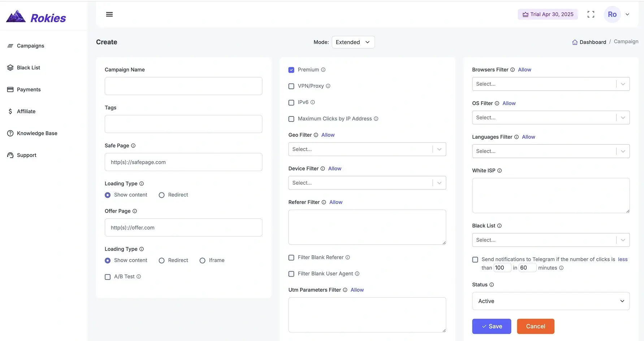Image resolution: width=644 pixels, height=341 pixels.
Task: Select the Affiliate section in sidebar
Action: click(26, 111)
